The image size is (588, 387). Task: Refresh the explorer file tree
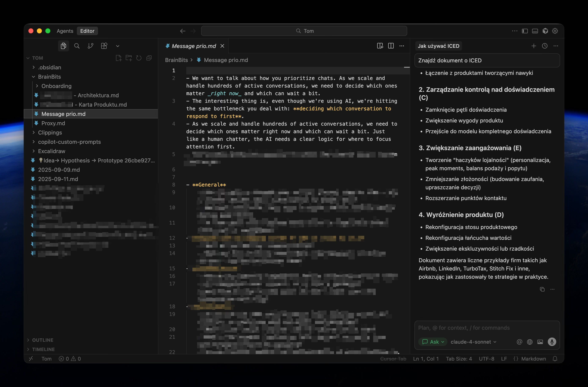click(139, 58)
